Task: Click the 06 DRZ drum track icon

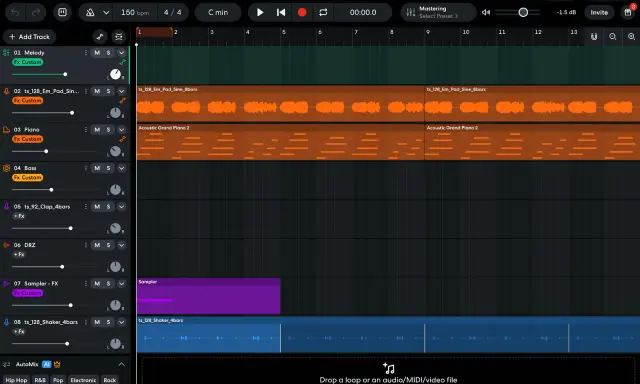Action: [6, 245]
